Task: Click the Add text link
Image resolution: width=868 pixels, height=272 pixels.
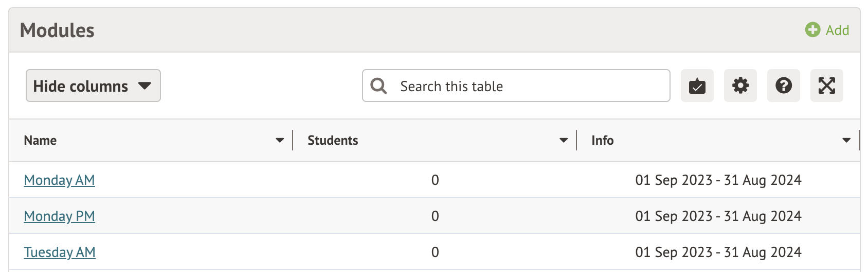Action: click(x=837, y=30)
